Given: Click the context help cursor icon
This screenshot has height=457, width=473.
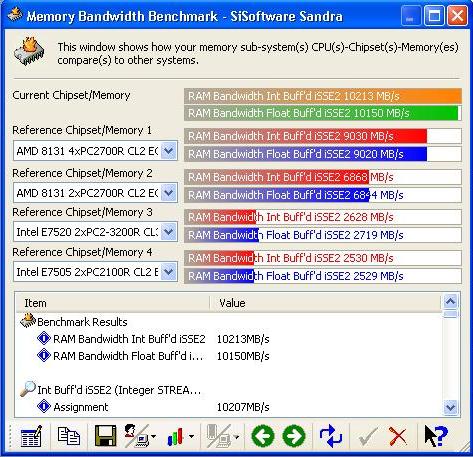Looking at the screenshot, I should [436, 436].
